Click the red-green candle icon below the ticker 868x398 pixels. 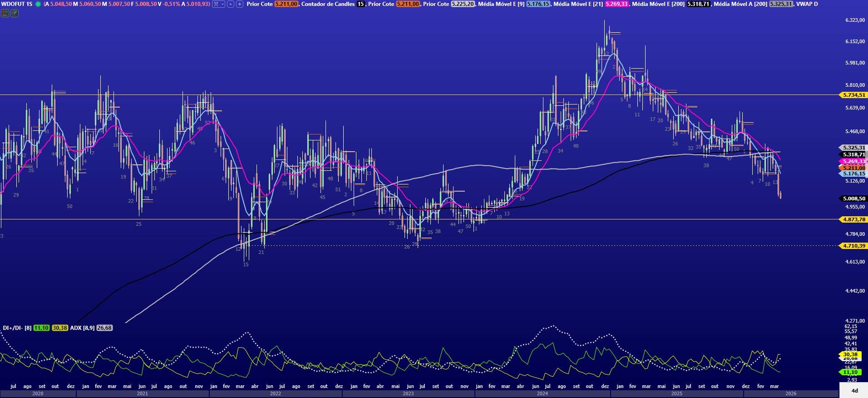pyautogui.click(x=5, y=13)
